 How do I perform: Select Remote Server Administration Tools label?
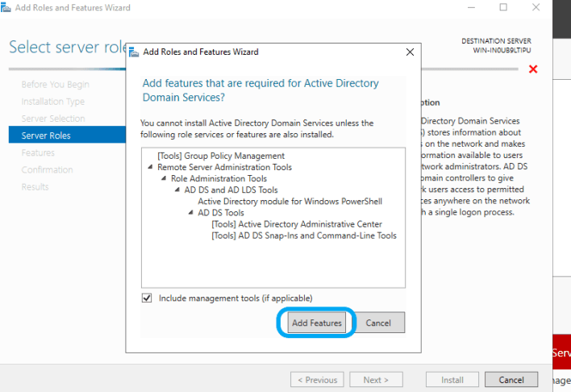tap(224, 167)
